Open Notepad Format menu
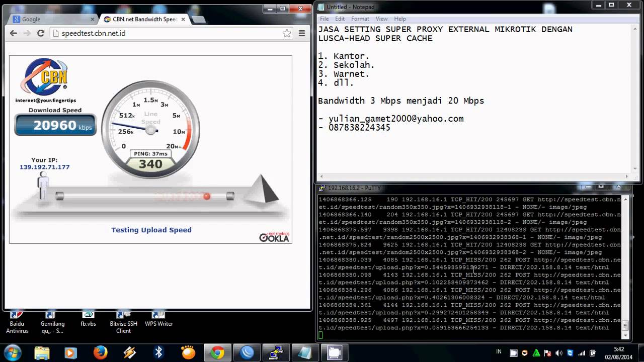The height and width of the screenshot is (362, 644). [x=360, y=19]
